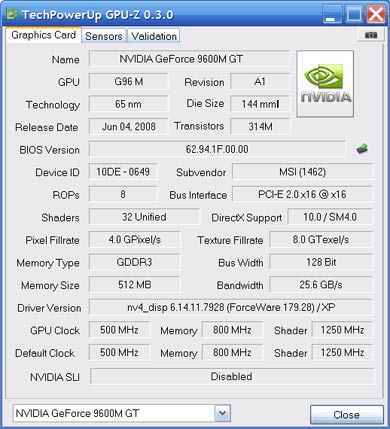Open the graphics card selection dropdown

pyautogui.click(x=222, y=413)
